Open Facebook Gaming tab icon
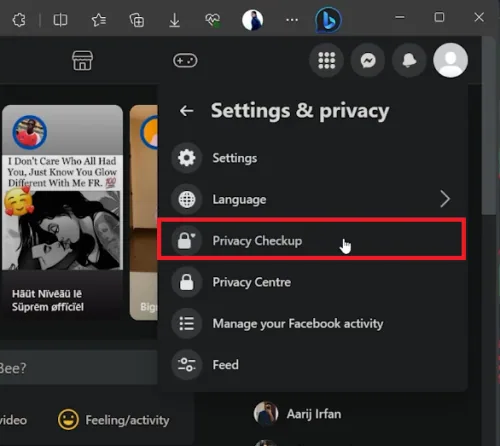This screenshot has width=500, height=446. [185, 60]
